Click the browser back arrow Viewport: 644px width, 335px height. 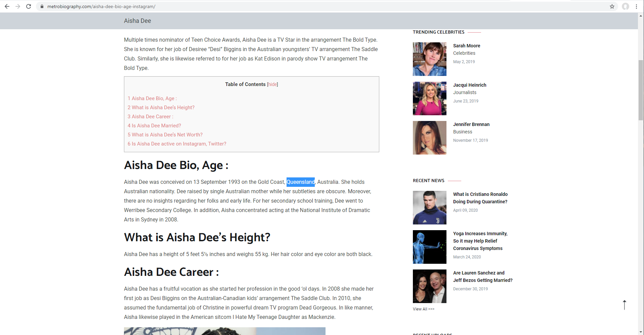tap(7, 6)
